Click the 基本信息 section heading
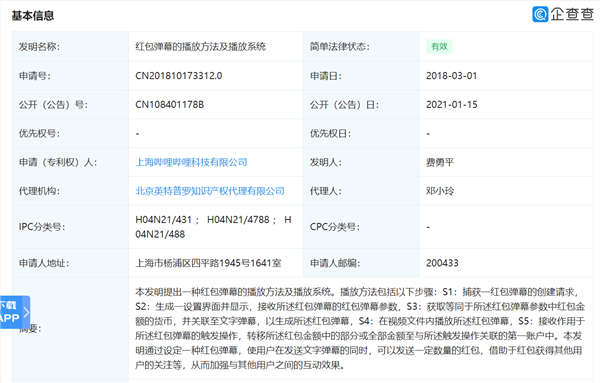The image size is (600, 383). (33, 16)
